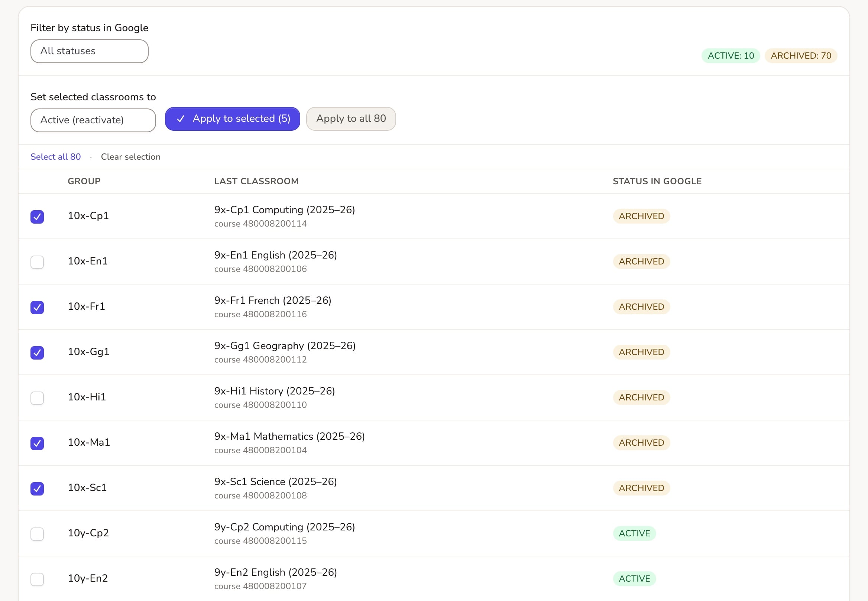
Task: Click 9x-En1 English (2025–26) classroom text
Action: pyautogui.click(x=275, y=255)
